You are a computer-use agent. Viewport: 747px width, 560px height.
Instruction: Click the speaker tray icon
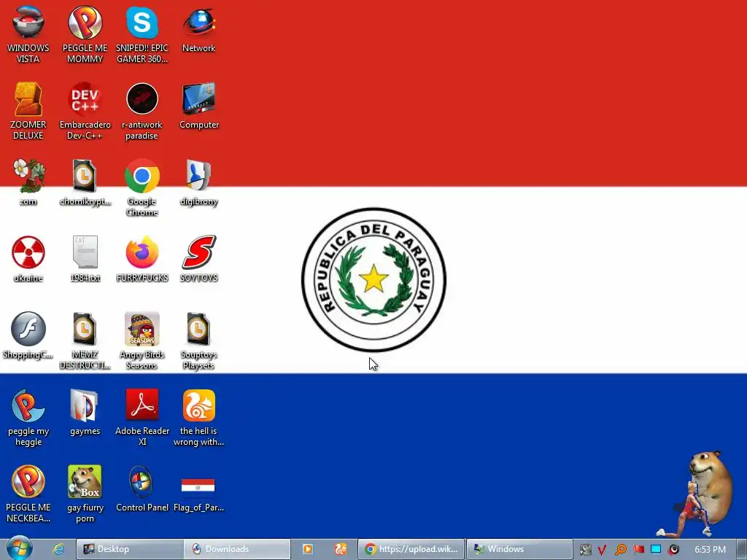pos(673,550)
